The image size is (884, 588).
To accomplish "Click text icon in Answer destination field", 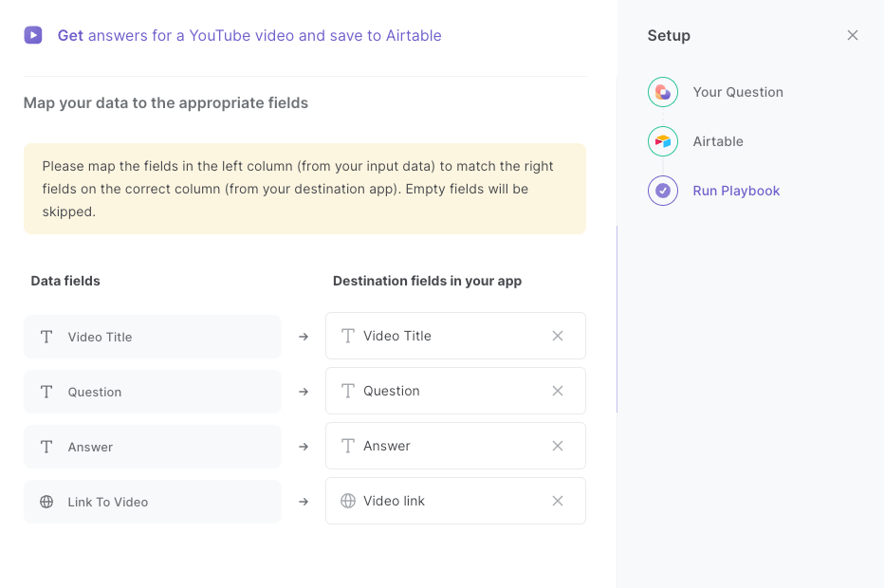I will [348, 446].
